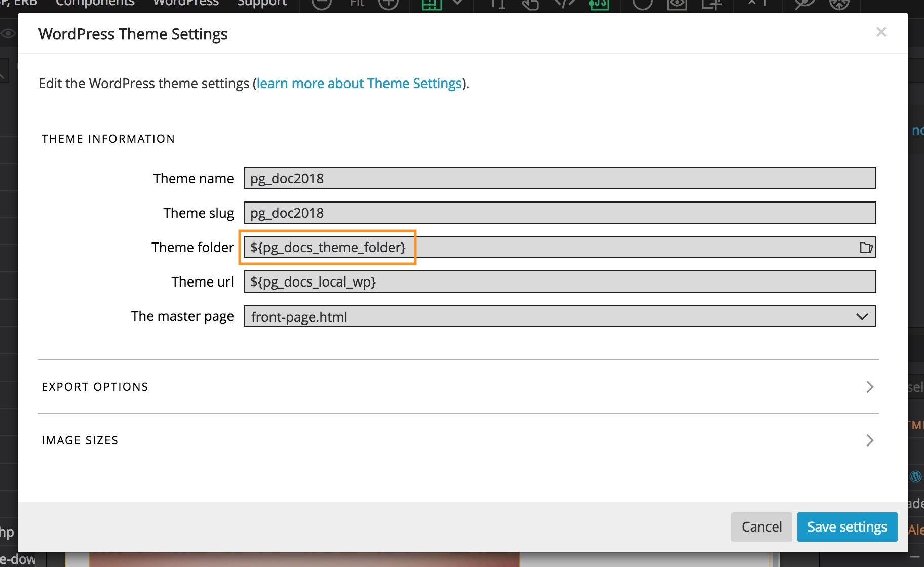Click the zoom out minus icon in toolbar
924x567 pixels.
pyautogui.click(x=321, y=4)
